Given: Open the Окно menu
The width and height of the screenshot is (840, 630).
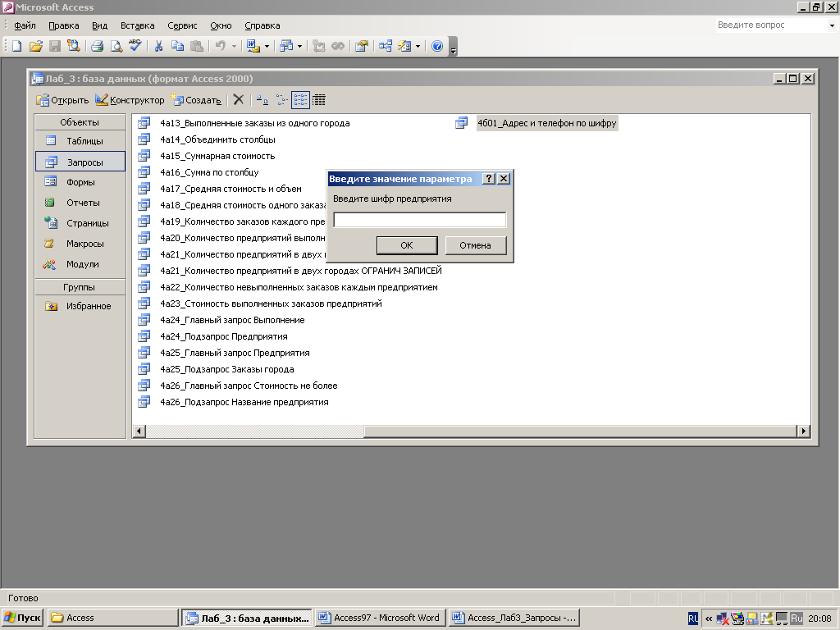Looking at the screenshot, I should pos(221,25).
